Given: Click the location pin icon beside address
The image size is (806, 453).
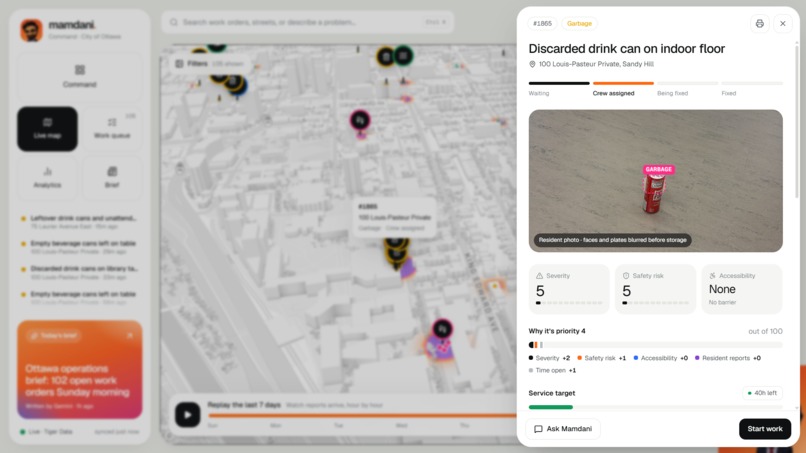Looking at the screenshot, I should (x=532, y=64).
